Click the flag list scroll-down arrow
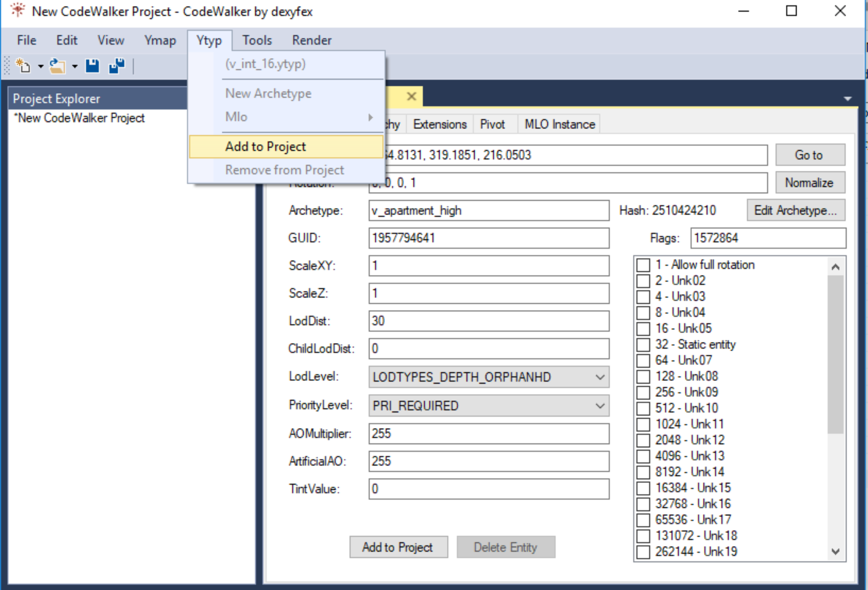The image size is (868, 590). (835, 551)
